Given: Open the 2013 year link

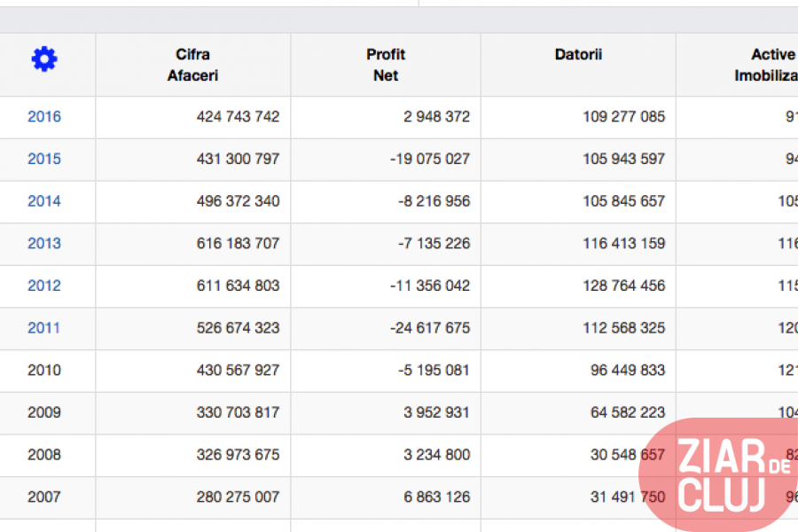Looking at the screenshot, I should (x=44, y=243).
